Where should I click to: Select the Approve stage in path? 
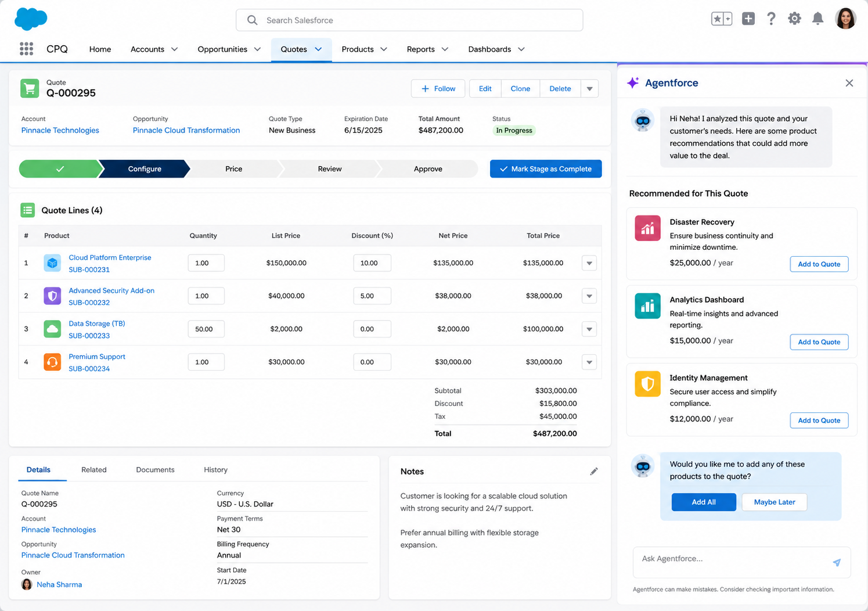point(428,169)
